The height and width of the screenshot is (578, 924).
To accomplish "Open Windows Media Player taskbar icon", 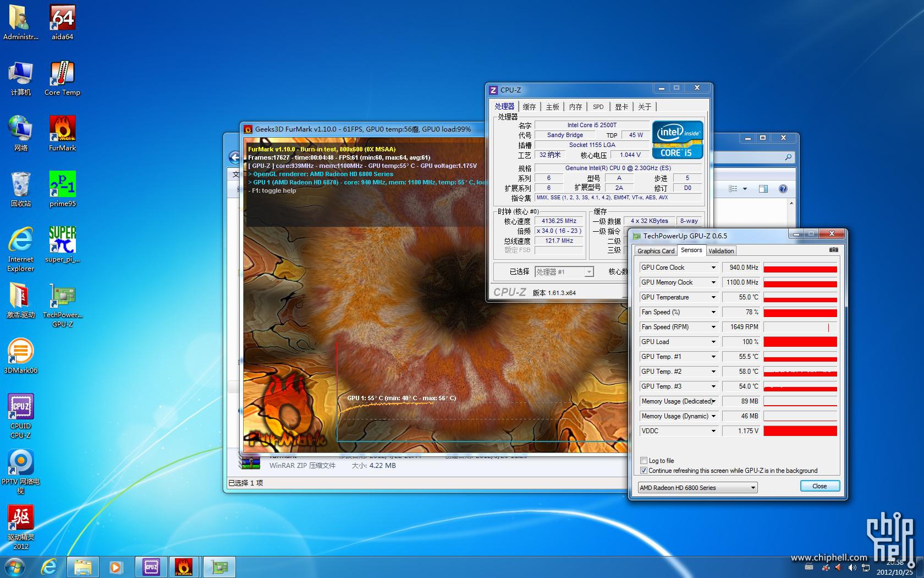I will point(116,567).
